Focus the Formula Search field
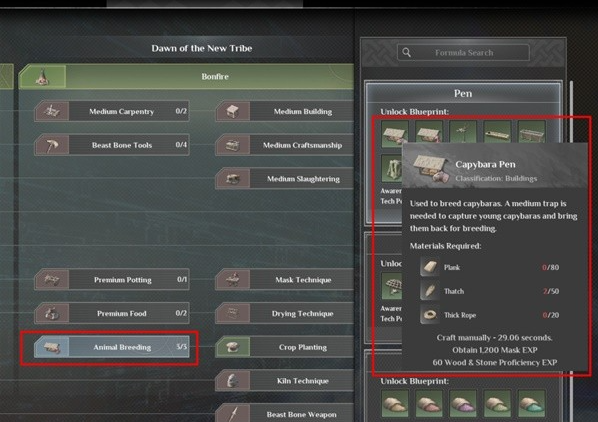Image resolution: width=598 pixels, height=422 pixels. [x=463, y=53]
